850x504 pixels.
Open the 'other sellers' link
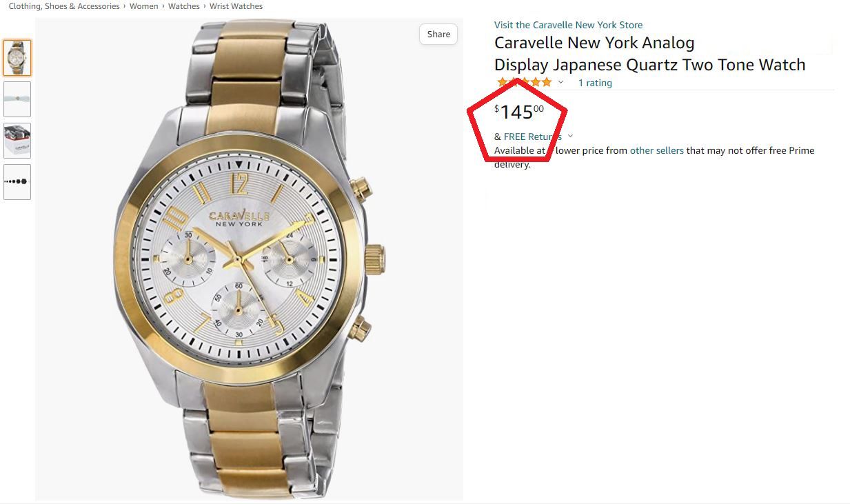click(656, 150)
